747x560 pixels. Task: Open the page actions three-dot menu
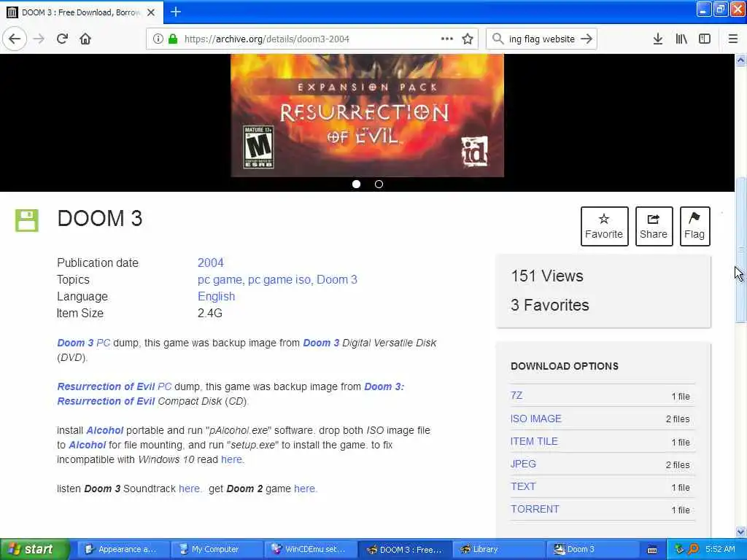(x=447, y=39)
